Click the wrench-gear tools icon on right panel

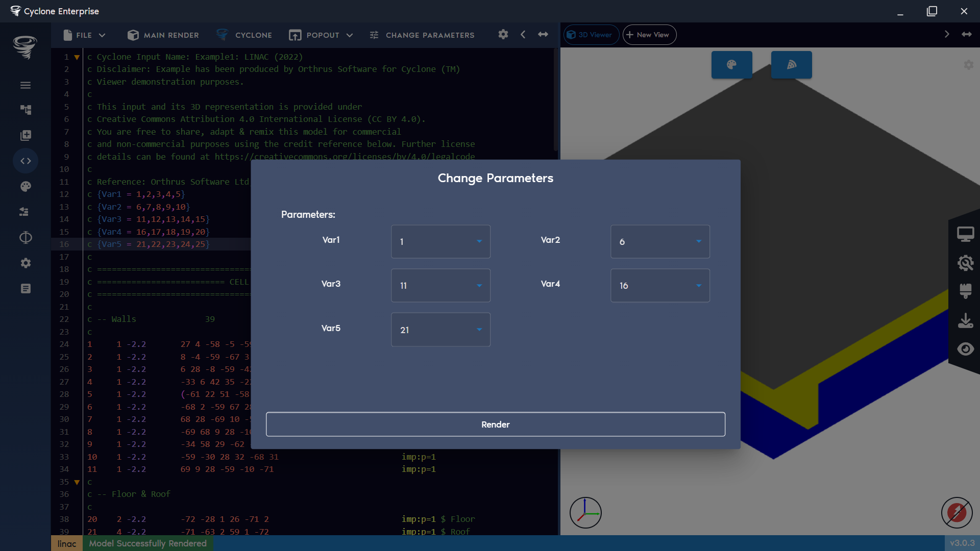tap(966, 263)
